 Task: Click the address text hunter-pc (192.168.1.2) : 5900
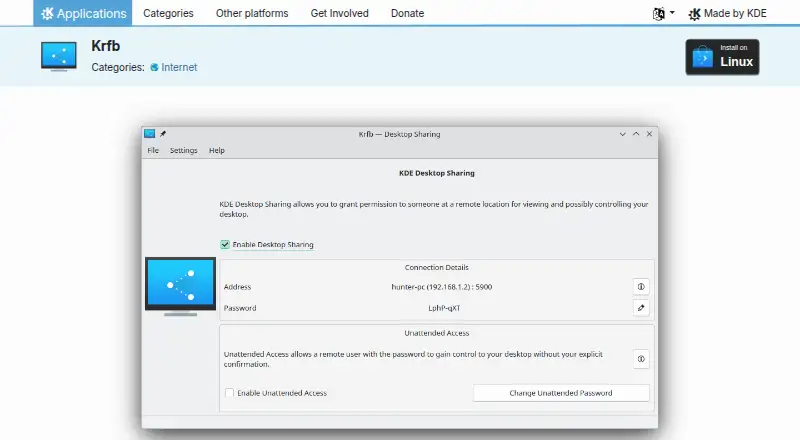pos(442,287)
